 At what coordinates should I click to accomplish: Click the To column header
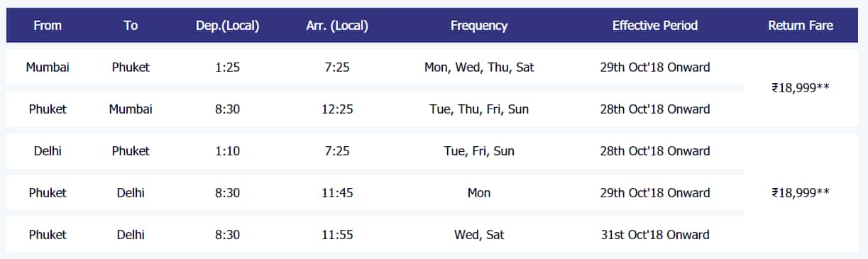click(131, 26)
